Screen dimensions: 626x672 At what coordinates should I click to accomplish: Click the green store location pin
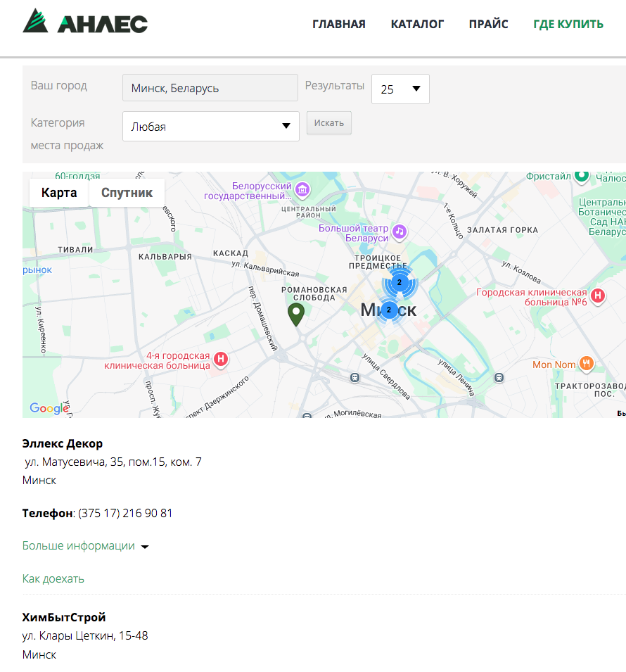[x=296, y=314]
